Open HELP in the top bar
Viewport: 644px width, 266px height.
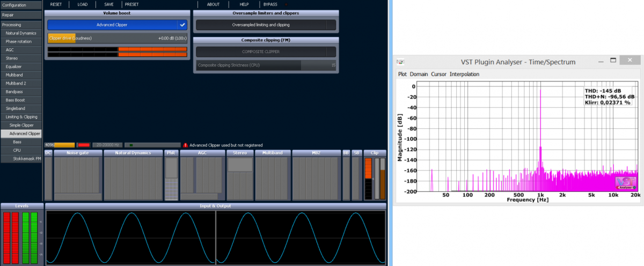pyautogui.click(x=244, y=4)
